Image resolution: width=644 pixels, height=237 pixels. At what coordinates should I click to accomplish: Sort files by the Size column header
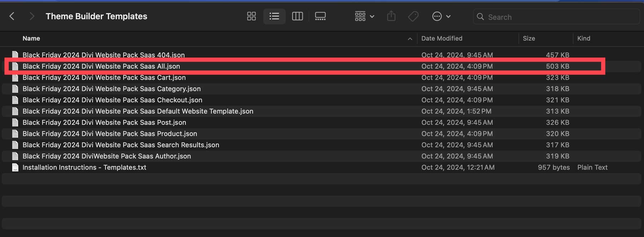tap(529, 38)
